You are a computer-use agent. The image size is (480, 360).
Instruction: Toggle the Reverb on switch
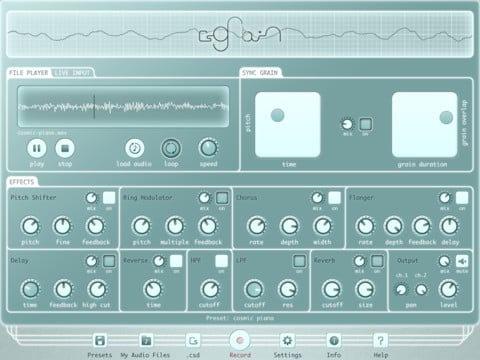click(x=377, y=261)
